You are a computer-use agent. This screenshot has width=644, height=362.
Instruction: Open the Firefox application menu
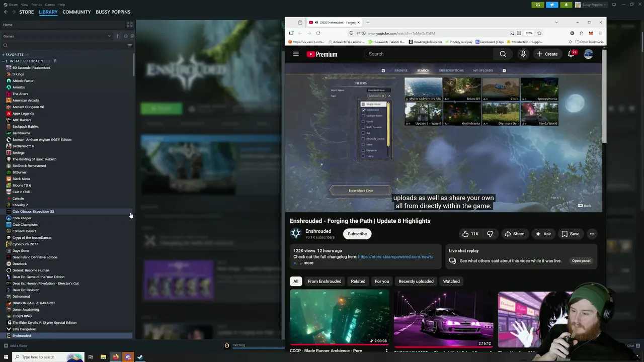(600, 33)
